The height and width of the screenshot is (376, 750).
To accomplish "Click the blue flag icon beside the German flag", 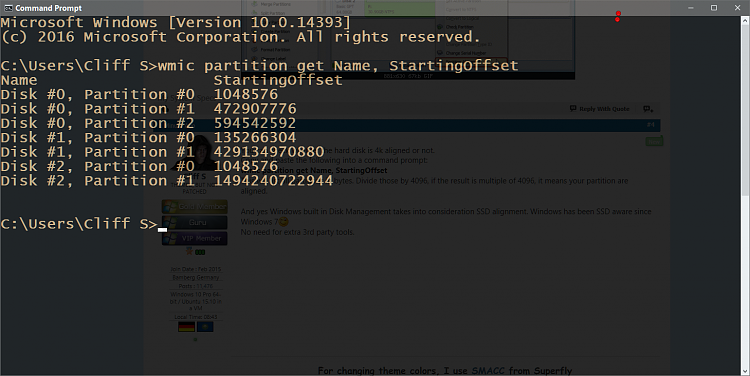I will click(205, 327).
